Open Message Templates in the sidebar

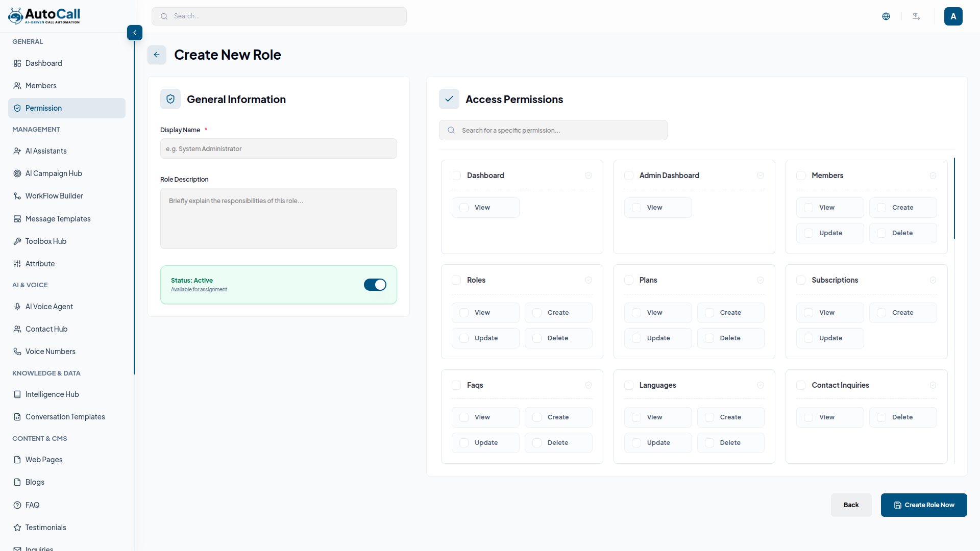coord(67,219)
